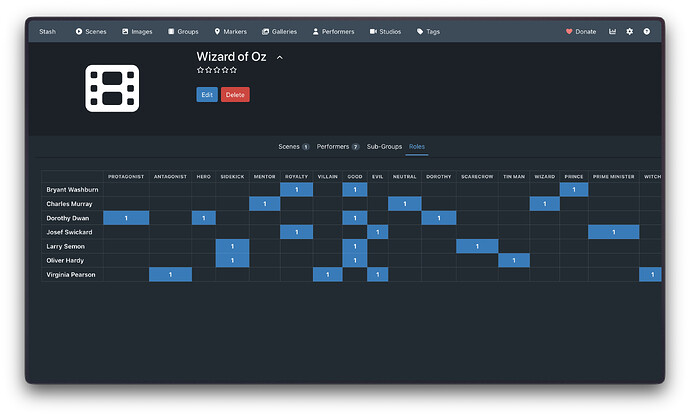Open the Scenes page from navbar
The image size is (690, 416).
(x=91, y=32)
